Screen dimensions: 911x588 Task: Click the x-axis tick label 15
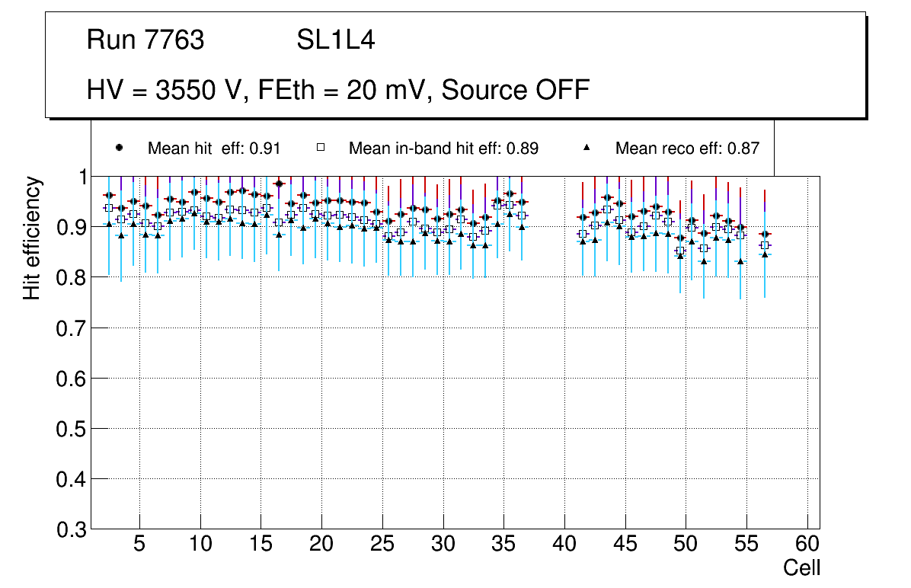click(261, 545)
